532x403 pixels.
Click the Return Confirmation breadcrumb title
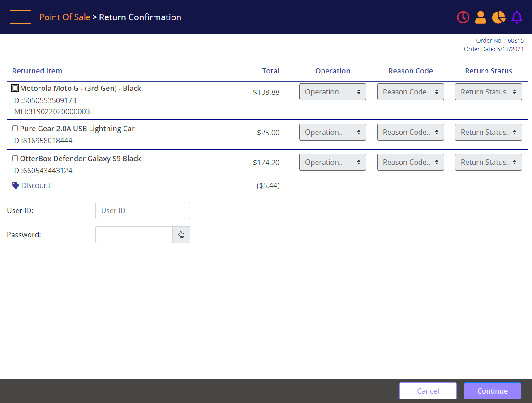point(140,17)
